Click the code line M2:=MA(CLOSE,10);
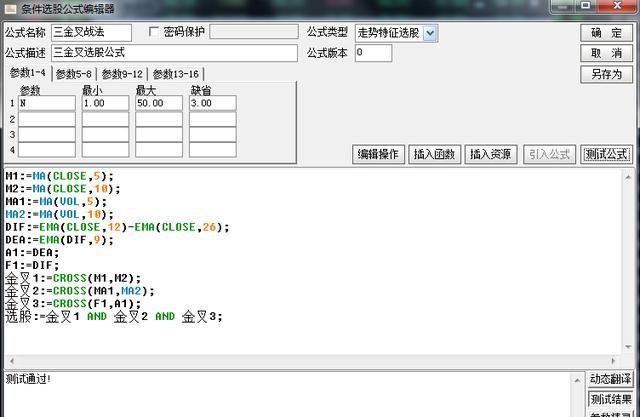 point(63,189)
